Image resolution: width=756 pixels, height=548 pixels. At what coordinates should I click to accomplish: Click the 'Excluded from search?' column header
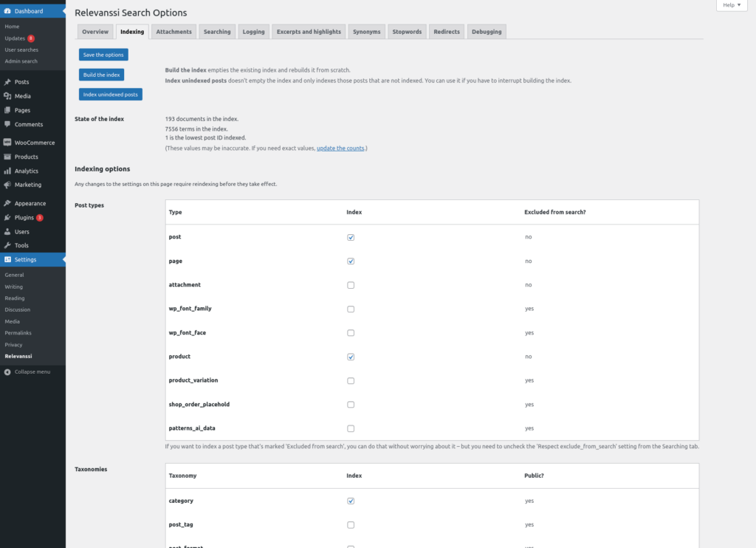(x=555, y=212)
